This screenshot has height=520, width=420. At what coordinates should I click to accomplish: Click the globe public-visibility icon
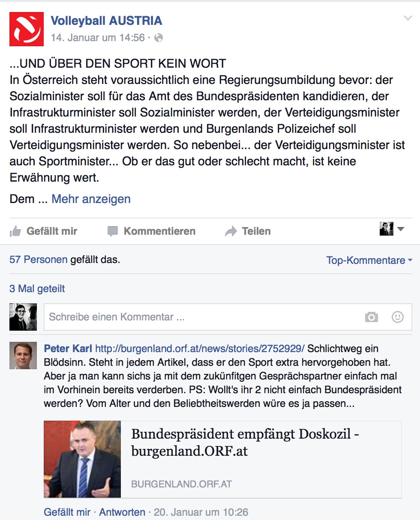tap(159, 38)
